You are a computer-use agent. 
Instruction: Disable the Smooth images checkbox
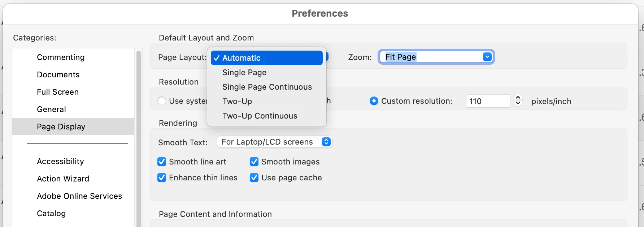(x=254, y=162)
